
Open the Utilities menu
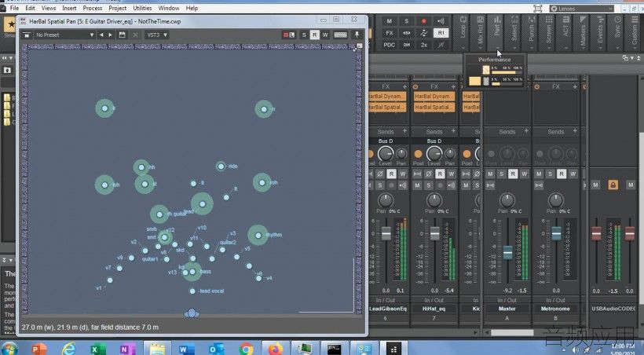point(142,8)
